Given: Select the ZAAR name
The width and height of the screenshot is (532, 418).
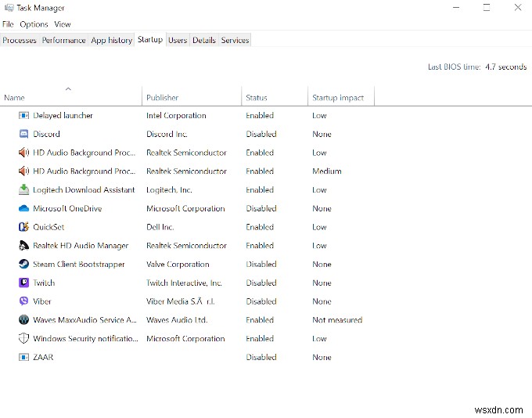Looking at the screenshot, I should (43, 357).
